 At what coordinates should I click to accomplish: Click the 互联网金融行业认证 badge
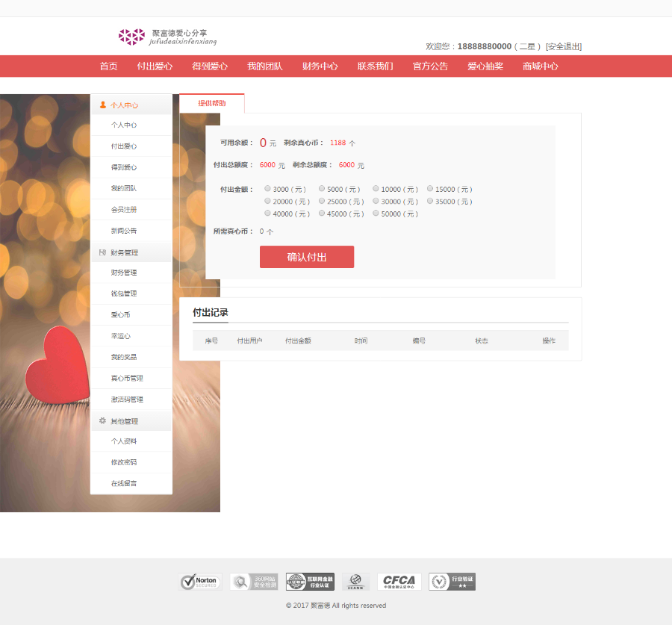(311, 582)
